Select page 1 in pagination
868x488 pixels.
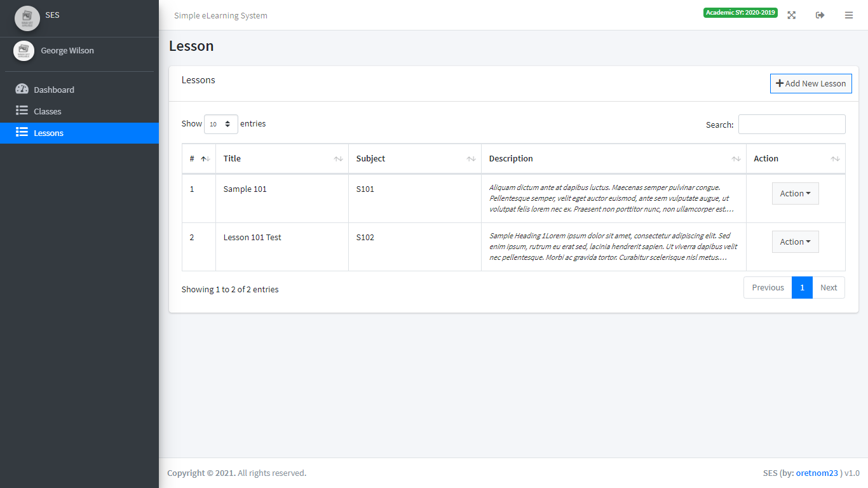(x=802, y=287)
